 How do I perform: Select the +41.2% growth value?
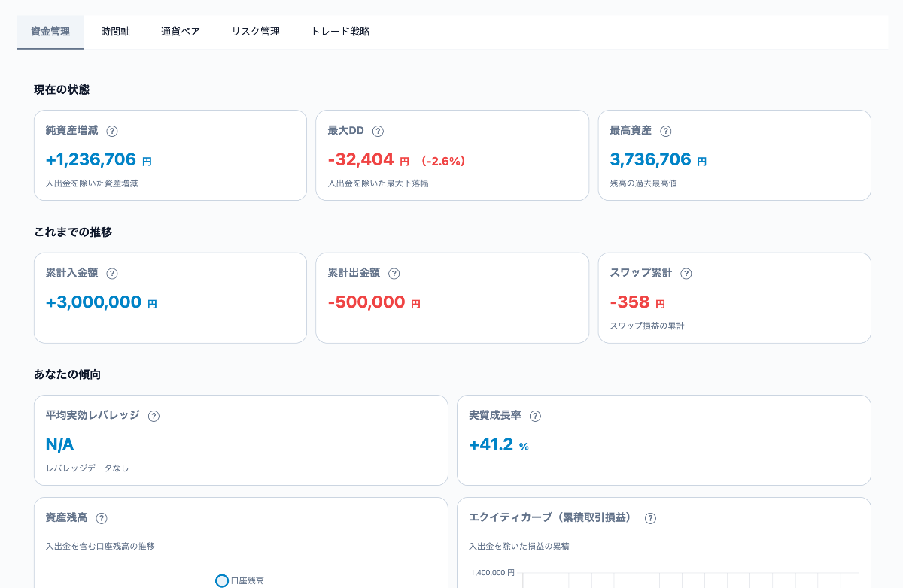(491, 444)
